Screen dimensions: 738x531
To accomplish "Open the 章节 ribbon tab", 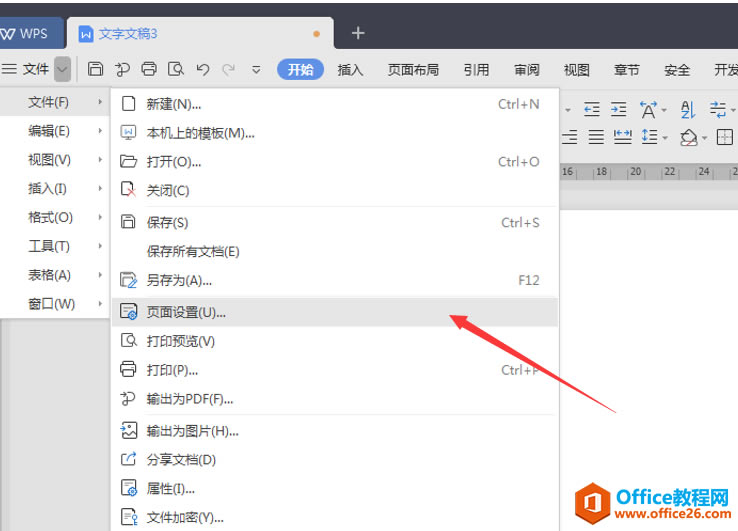I will tap(626, 70).
